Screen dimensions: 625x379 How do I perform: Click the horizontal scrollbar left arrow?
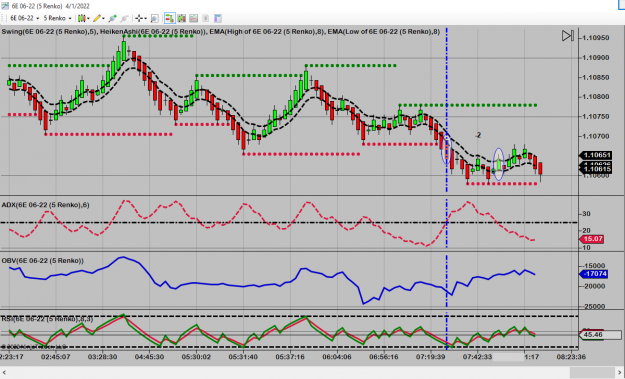(4, 373)
